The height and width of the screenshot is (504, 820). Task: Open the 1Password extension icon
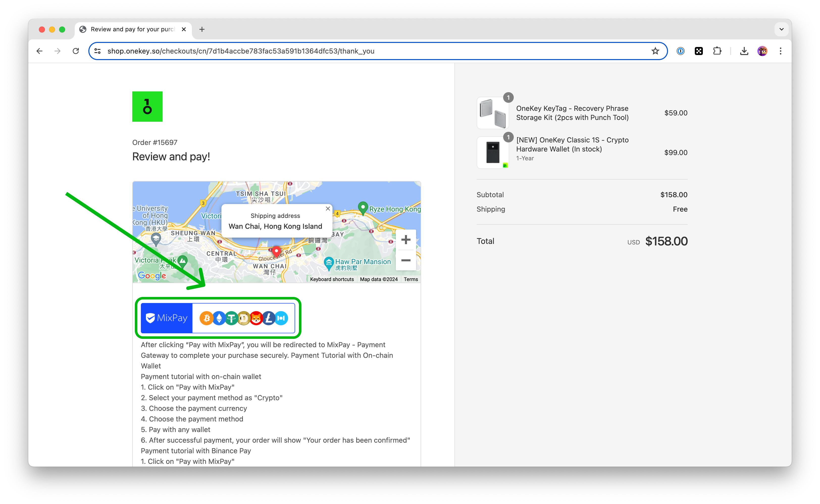coord(680,51)
